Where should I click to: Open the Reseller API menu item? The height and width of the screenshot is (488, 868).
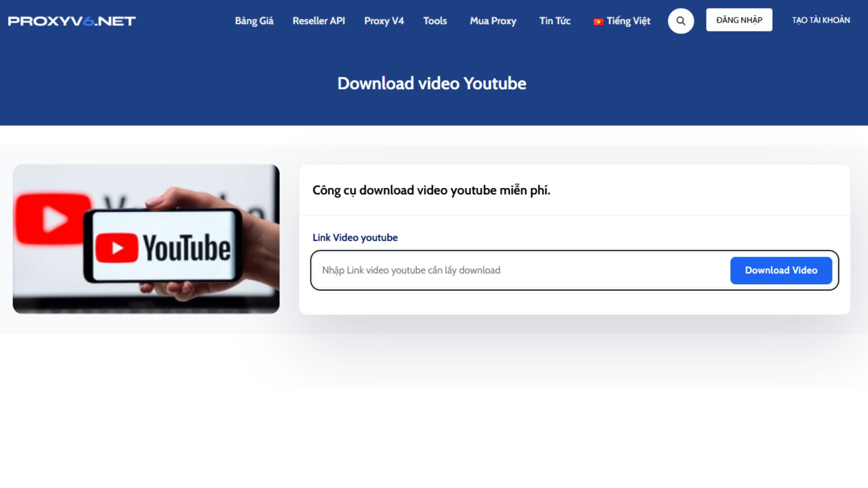tap(319, 21)
